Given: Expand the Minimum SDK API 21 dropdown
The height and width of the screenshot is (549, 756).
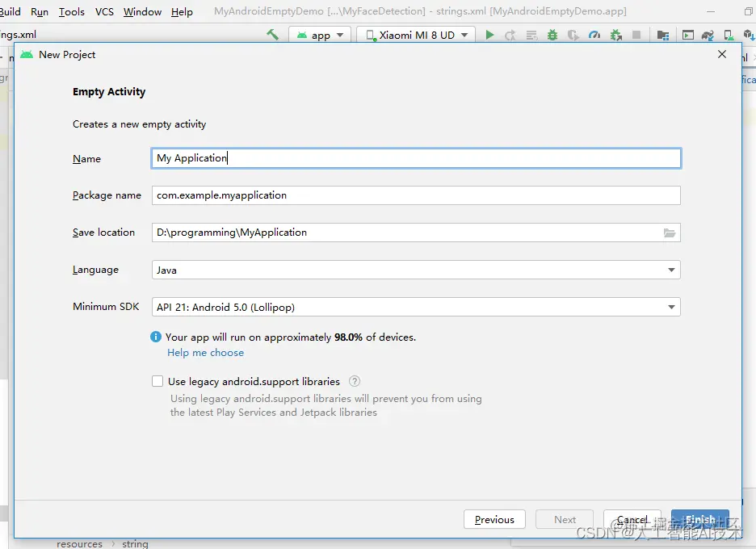Looking at the screenshot, I should 416,307.
